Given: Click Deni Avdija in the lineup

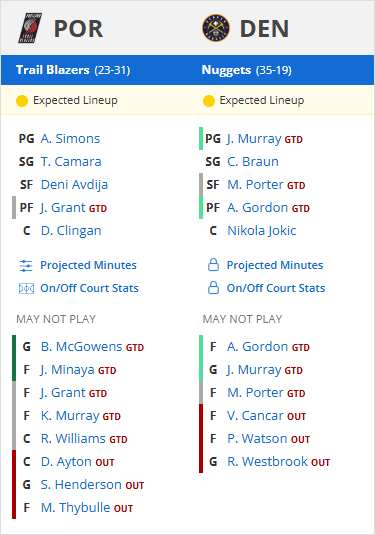Looking at the screenshot, I should point(74,185).
